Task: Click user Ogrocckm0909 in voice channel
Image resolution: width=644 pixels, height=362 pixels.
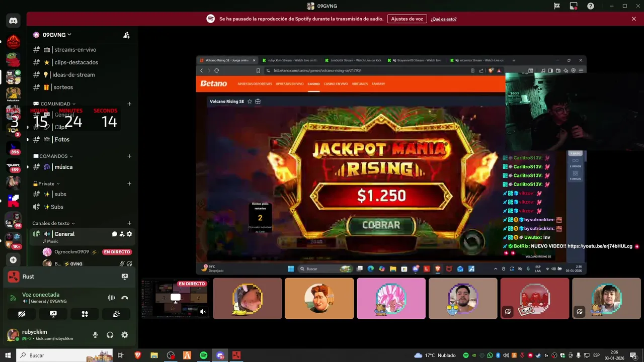Action: [71, 252]
